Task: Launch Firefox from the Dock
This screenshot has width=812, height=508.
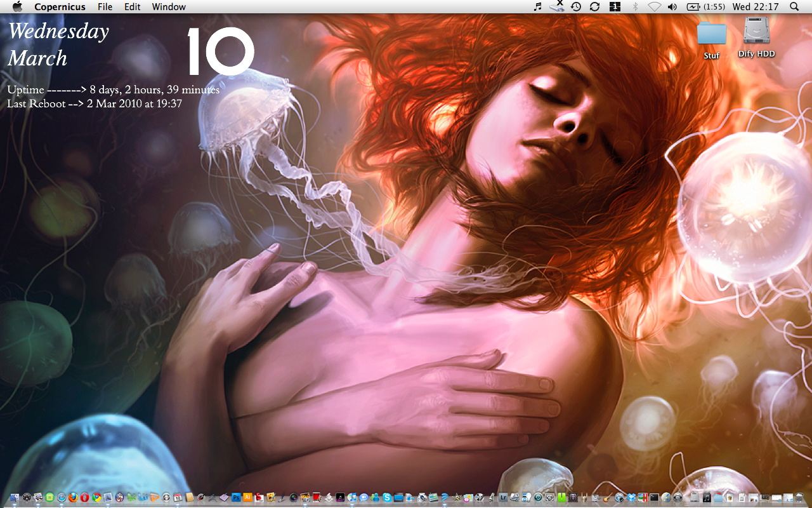Action: point(73,497)
